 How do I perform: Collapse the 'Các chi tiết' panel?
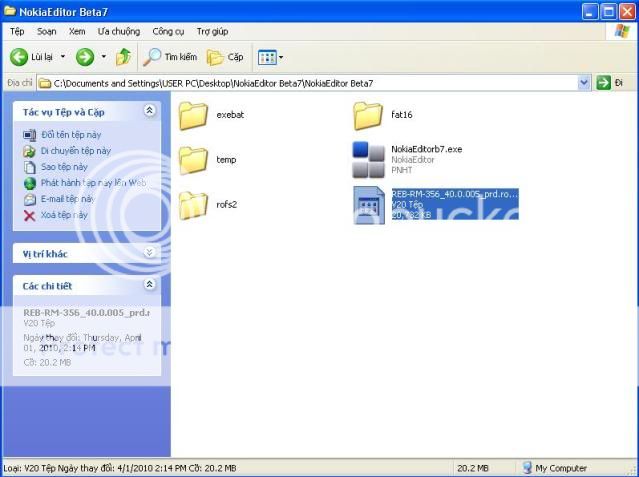click(149, 285)
